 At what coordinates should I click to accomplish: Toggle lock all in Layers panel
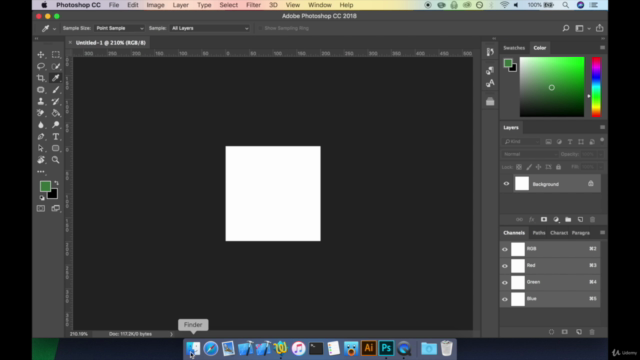[558, 167]
